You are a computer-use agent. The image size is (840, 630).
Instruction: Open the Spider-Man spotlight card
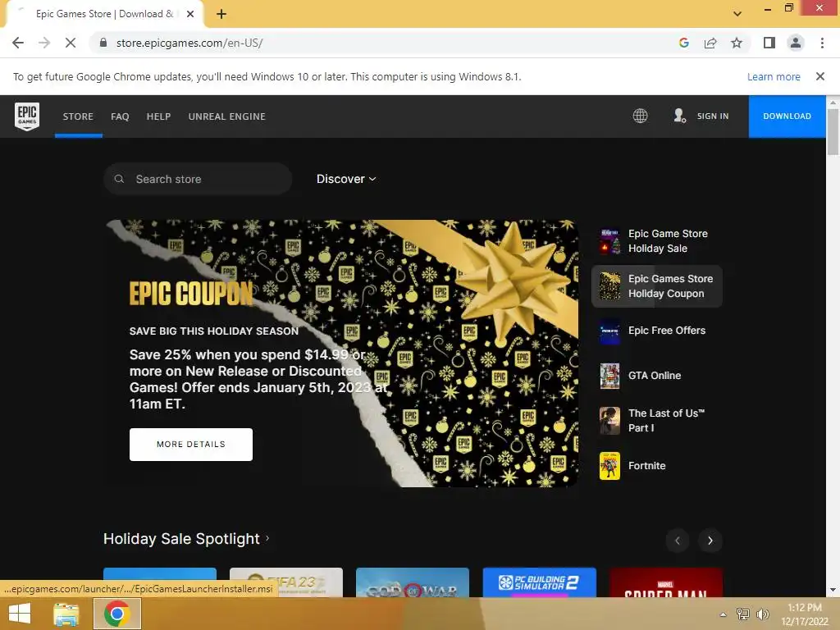[x=666, y=582]
